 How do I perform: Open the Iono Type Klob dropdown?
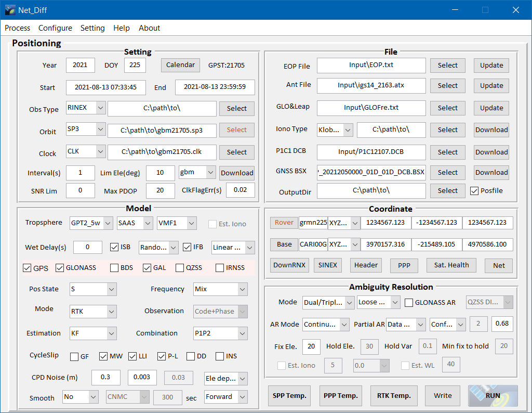click(x=335, y=130)
